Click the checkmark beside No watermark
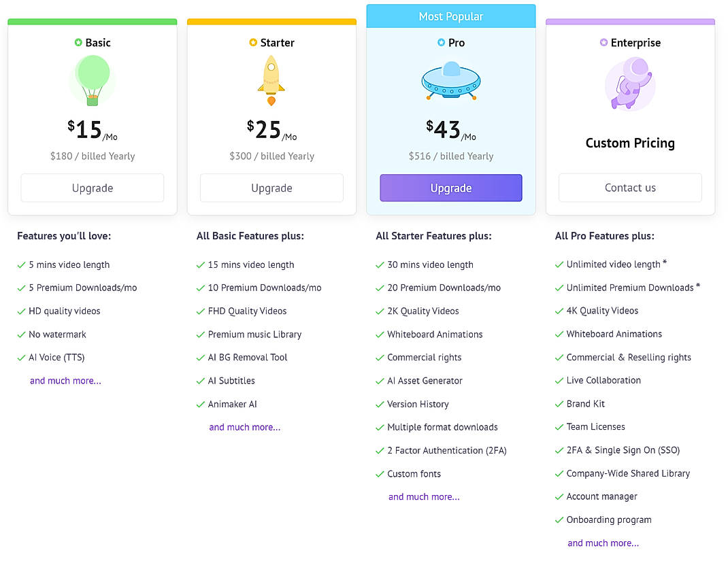728x563 pixels. (21, 335)
